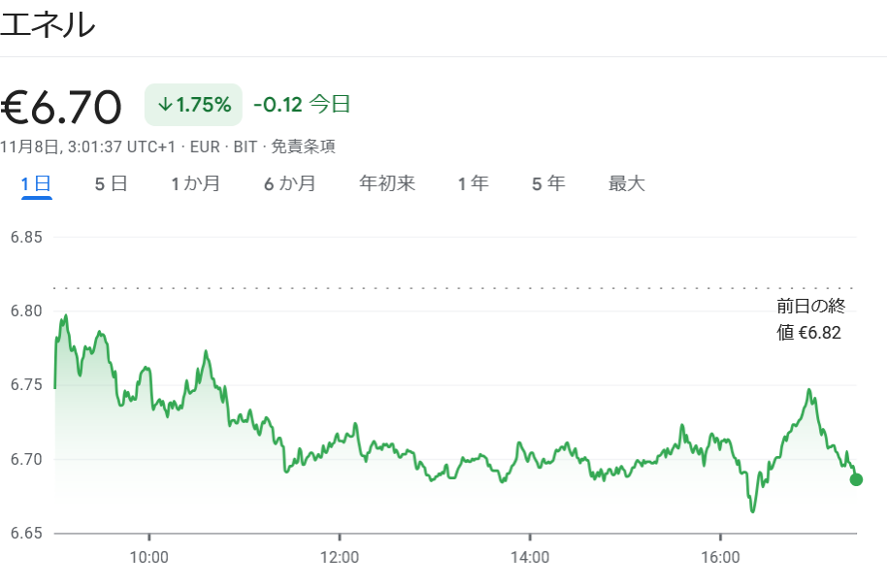Click the current price €6.70 display

pyautogui.click(x=60, y=105)
